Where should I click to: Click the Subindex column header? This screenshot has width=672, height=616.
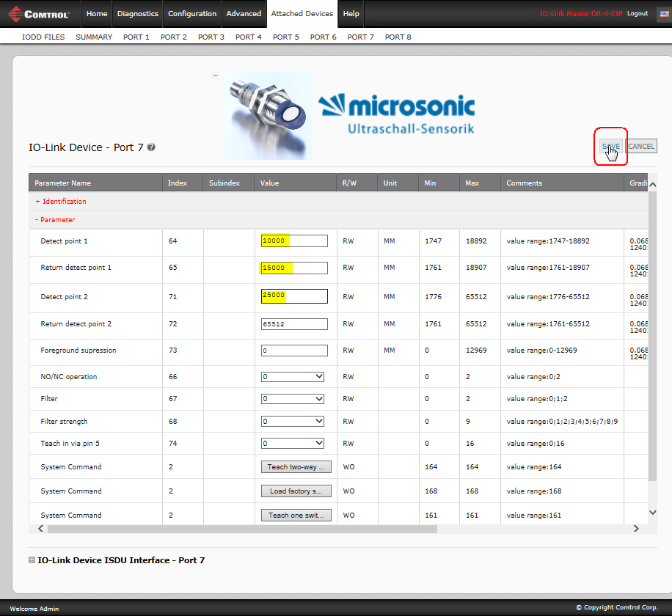pos(229,183)
